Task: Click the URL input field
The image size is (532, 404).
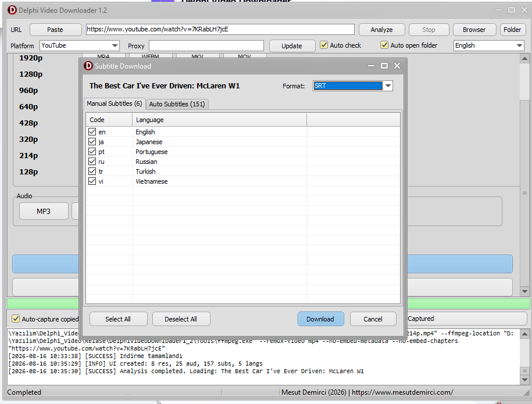Action: coord(220,29)
